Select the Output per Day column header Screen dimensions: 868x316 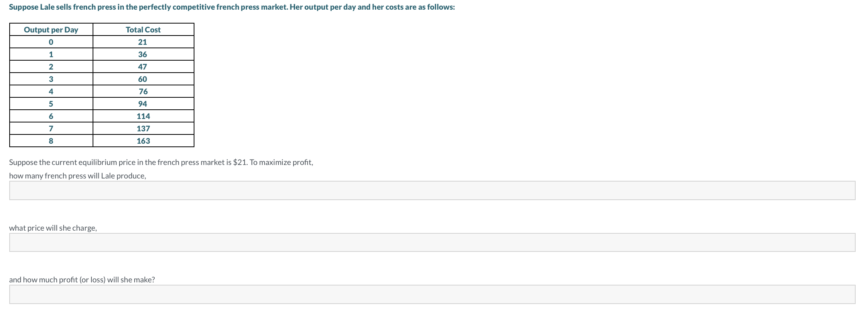(51, 30)
